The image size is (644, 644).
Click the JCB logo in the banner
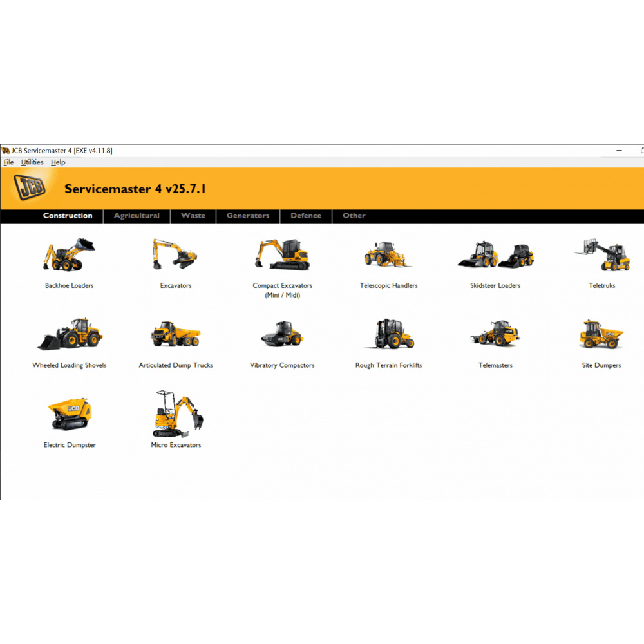tap(30, 187)
